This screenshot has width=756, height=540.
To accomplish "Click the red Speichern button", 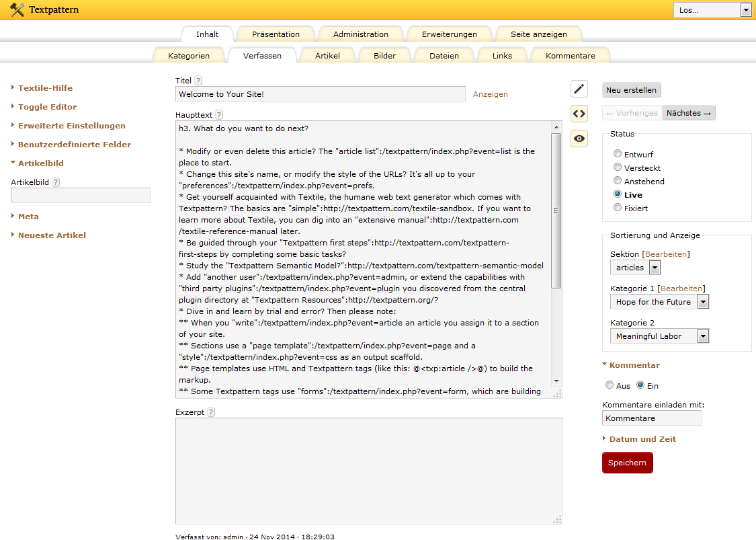I will pyautogui.click(x=627, y=463).
